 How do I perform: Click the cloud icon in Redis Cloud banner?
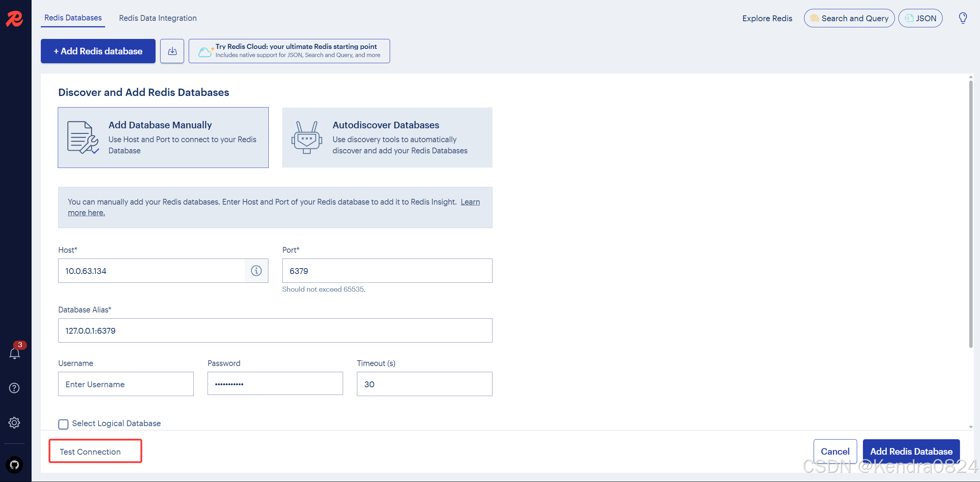click(205, 52)
